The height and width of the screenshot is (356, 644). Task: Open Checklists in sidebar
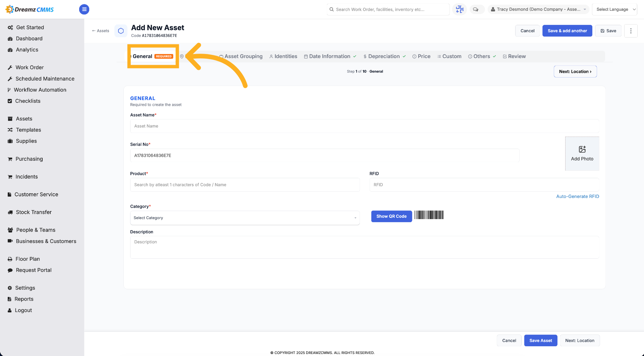pos(28,101)
